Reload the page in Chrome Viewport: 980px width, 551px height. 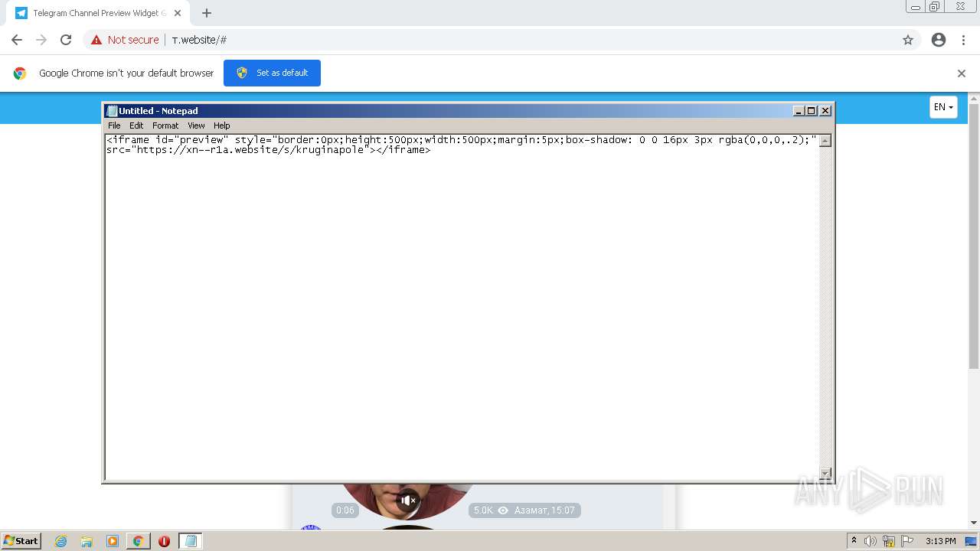point(66,40)
